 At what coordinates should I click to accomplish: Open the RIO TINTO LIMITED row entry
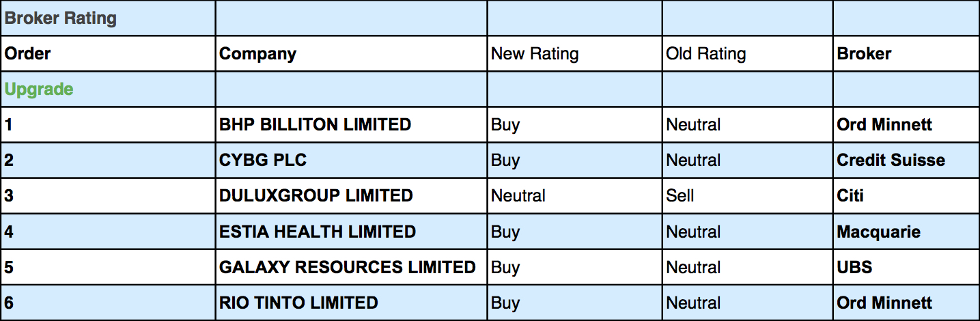click(298, 303)
